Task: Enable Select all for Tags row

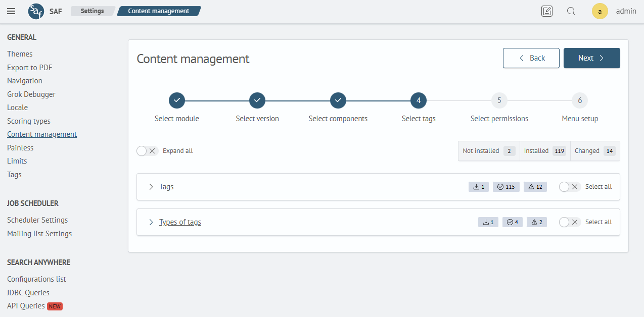Action: tap(570, 187)
